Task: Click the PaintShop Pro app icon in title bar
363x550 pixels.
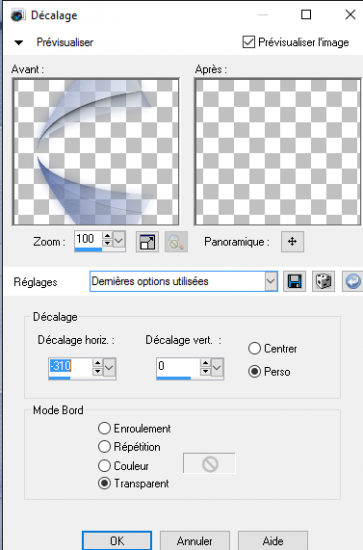Action: point(18,15)
